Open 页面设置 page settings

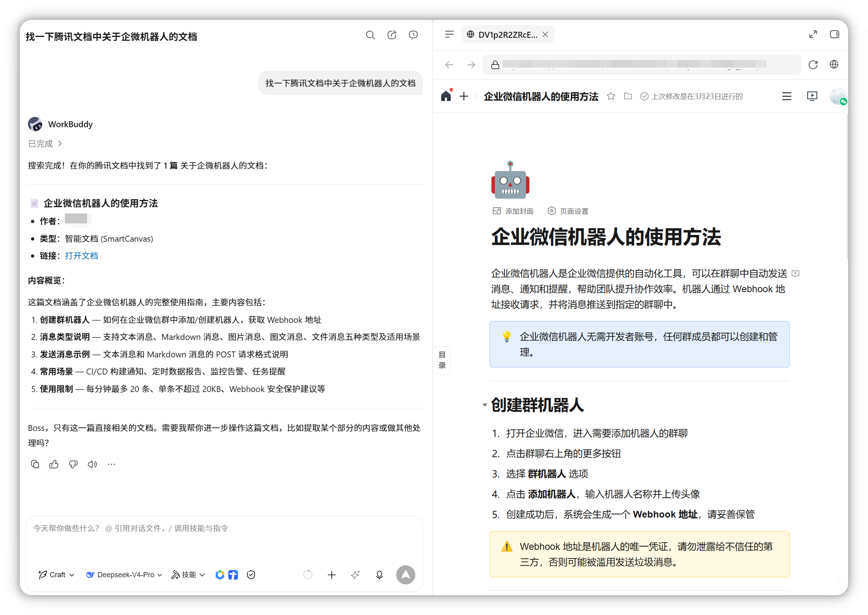tap(568, 211)
